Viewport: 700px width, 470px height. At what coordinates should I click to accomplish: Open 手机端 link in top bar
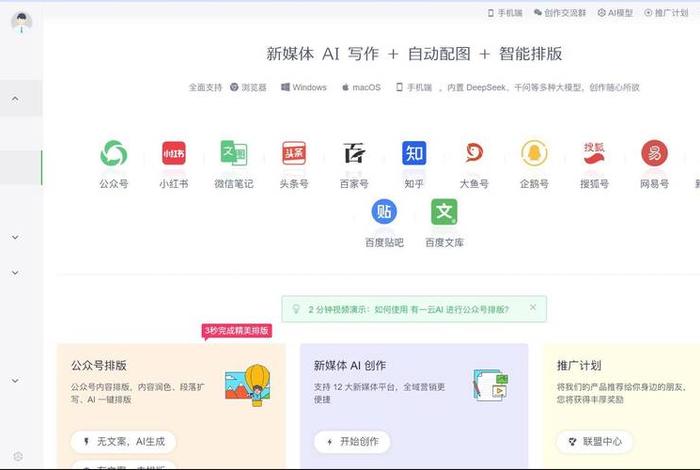(x=505, y=13)
